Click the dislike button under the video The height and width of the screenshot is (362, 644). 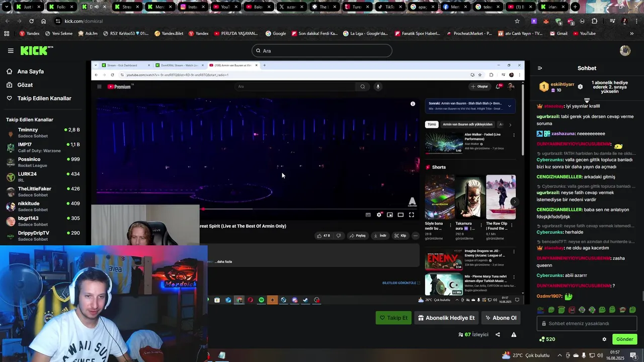pos(338,236)
